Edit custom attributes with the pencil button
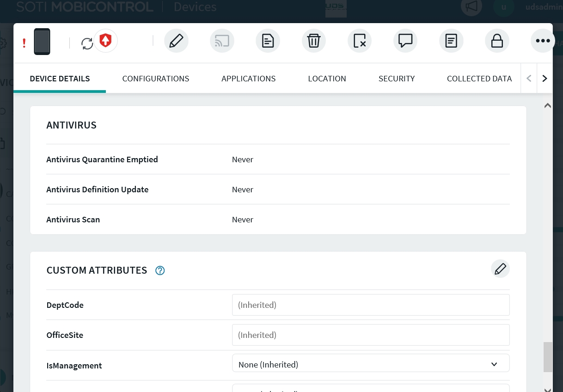 (500, 269)
